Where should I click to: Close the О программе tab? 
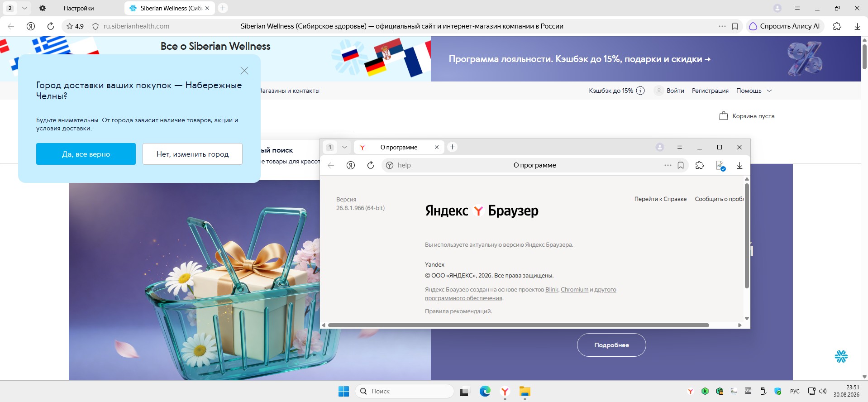coord(437,147)
